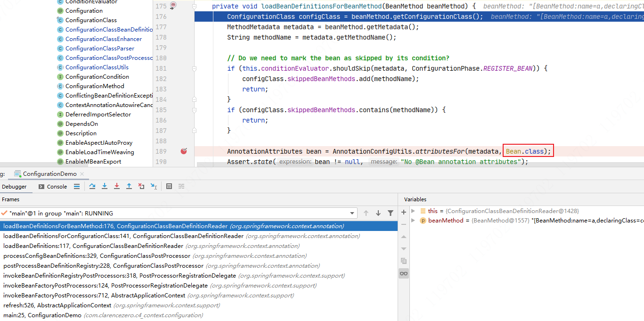This screenshot has width=644, height=321.
Task: Select frame refresh:526 AbstractApplicationContext
Action: pos(199,305)
